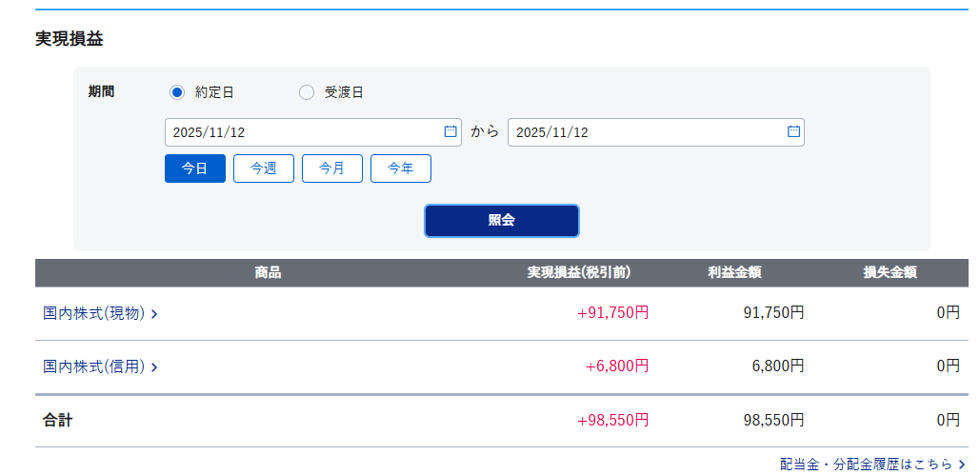Click chevron next to 国内株式(信用)
980x475 pixels.
(x=154, y=367)
